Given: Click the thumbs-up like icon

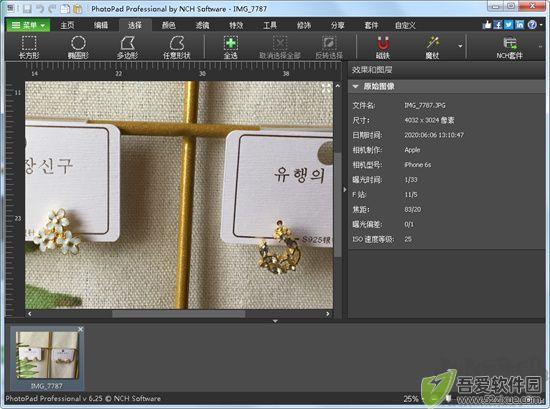Looking at the screenshot, I should tap(487, 25).
